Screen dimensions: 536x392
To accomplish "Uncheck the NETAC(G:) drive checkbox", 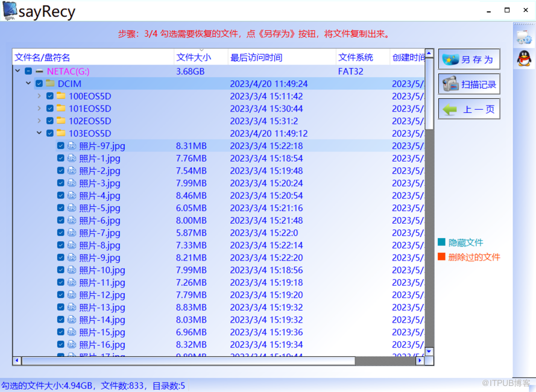I will (28, 71).
